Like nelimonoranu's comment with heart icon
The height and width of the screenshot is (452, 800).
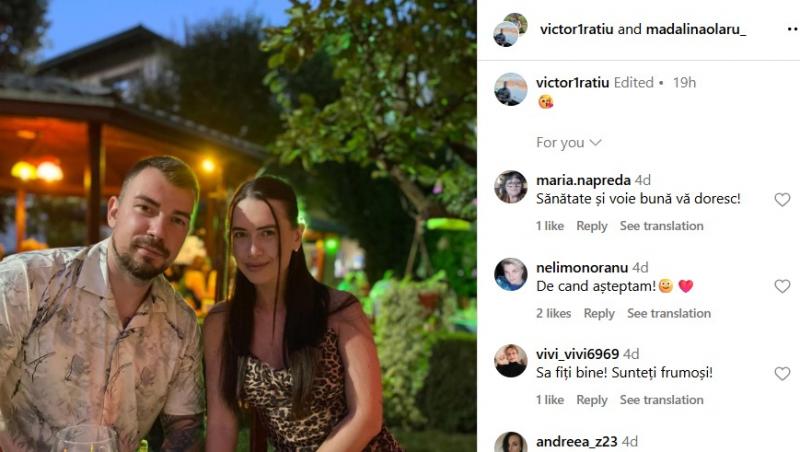point(782,286)
